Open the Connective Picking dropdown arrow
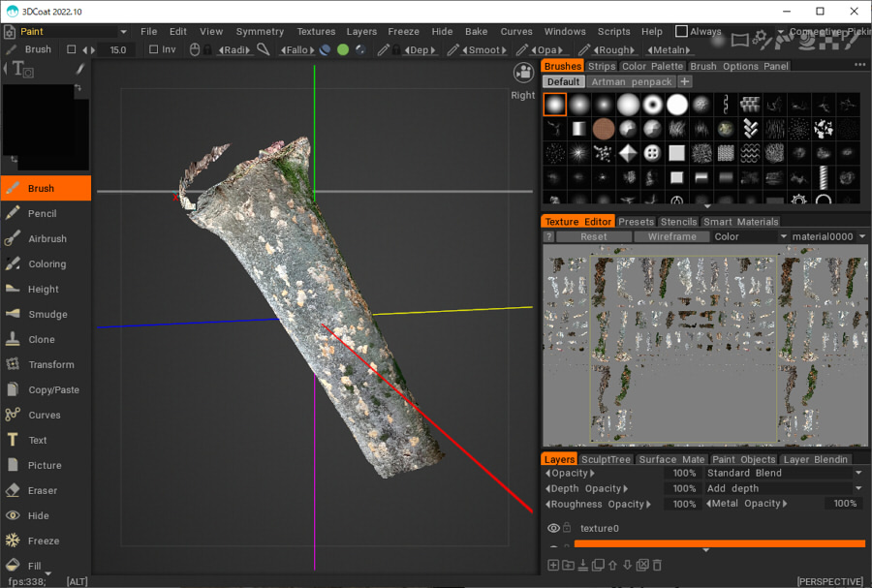Image resolution: width=872 pixels, height=588 pixels. 781,32
